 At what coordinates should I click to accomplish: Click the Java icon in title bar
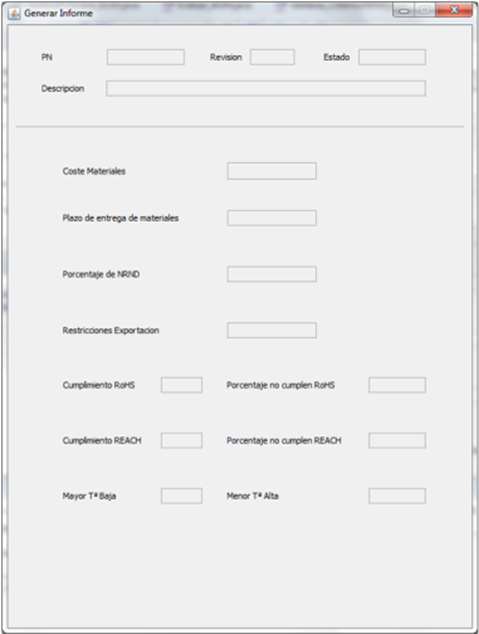(x=14, y=13)
